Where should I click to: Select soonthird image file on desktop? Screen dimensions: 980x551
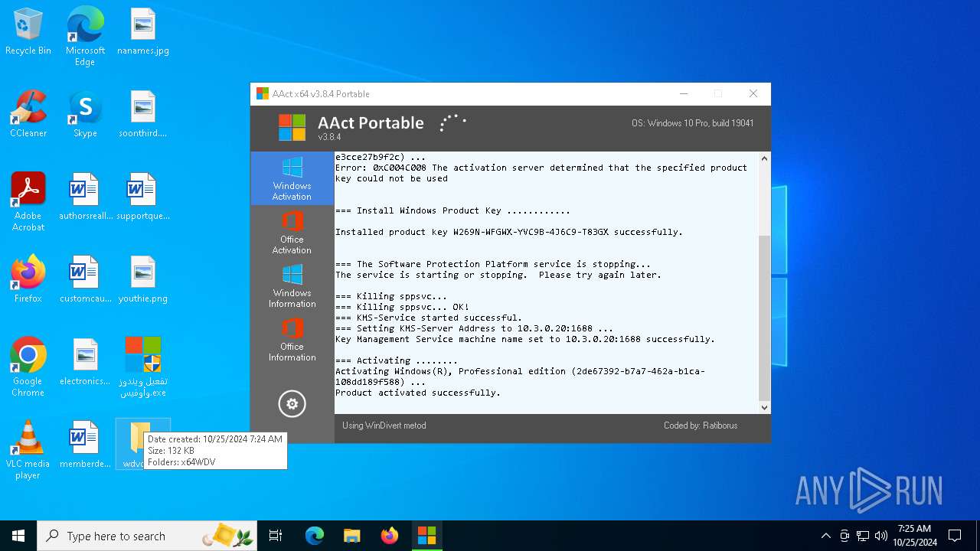[x=143, y=115]
